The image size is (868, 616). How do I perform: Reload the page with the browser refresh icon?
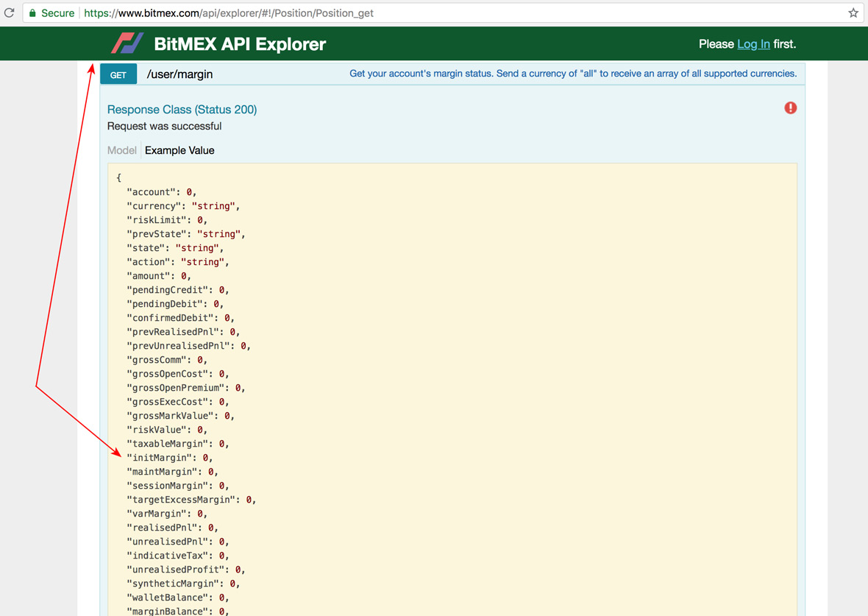pyautogui.click(x=9, y=13)
